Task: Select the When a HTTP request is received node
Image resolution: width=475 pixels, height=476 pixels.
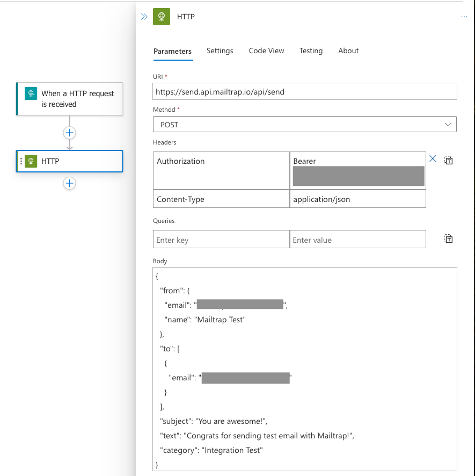Action: (69, 99)
